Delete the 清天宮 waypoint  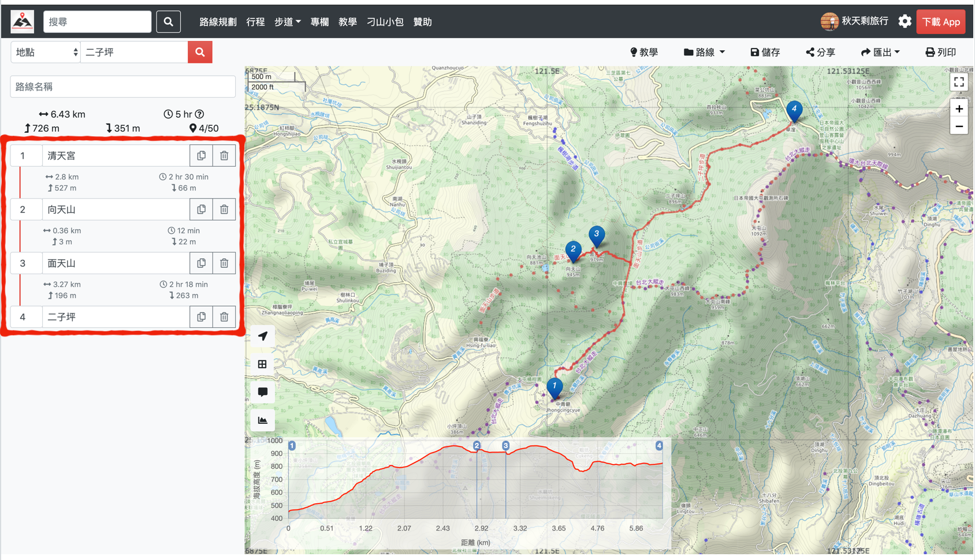(224, 156)
